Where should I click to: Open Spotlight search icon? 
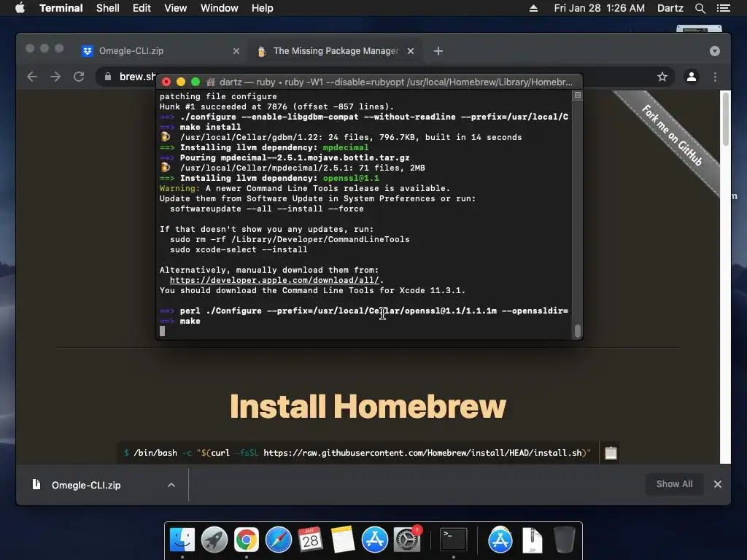click(x=700, y=8)
